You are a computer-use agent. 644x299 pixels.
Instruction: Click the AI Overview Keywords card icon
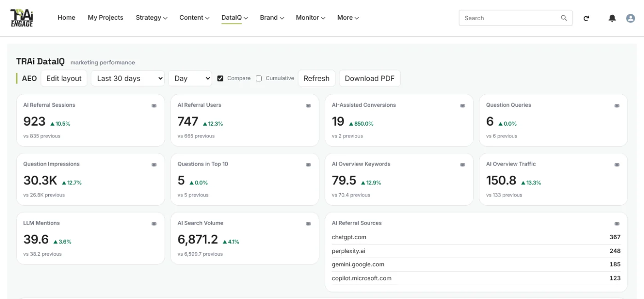click(x=463, y=165)
